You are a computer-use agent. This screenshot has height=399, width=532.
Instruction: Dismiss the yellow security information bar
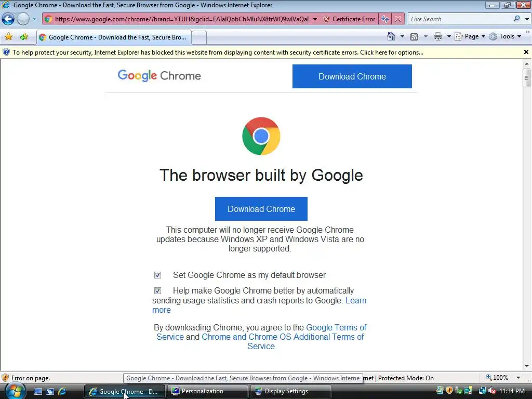(526, 52)
